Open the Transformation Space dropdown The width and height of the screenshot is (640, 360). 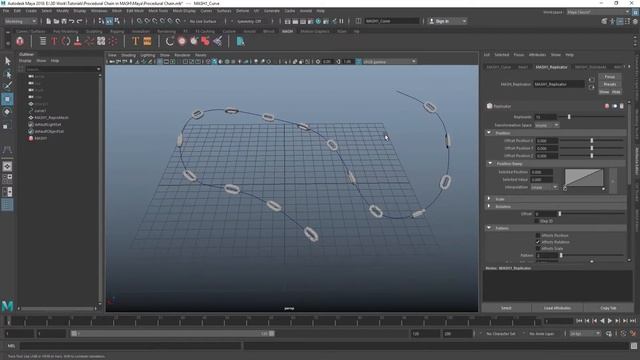pyautogui.click(x=547, y=125)
